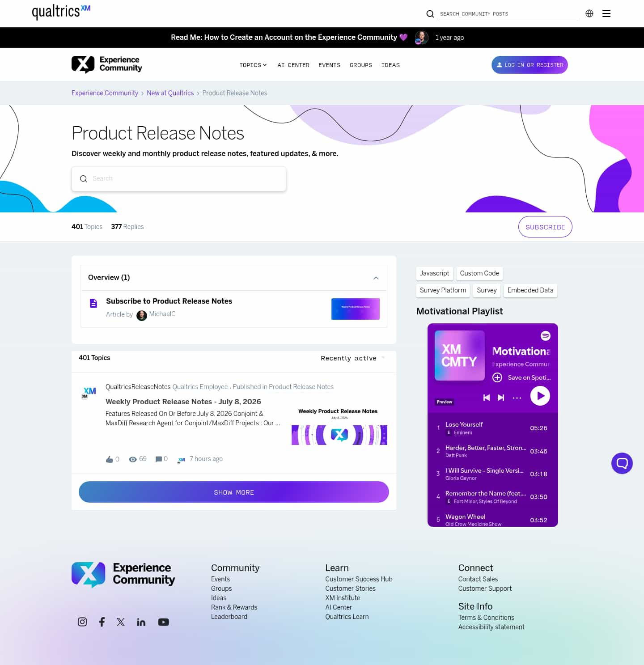This screenshot has height=665, width=644.
Task: Play the Motivational playlist
Action: click(540, 396)
